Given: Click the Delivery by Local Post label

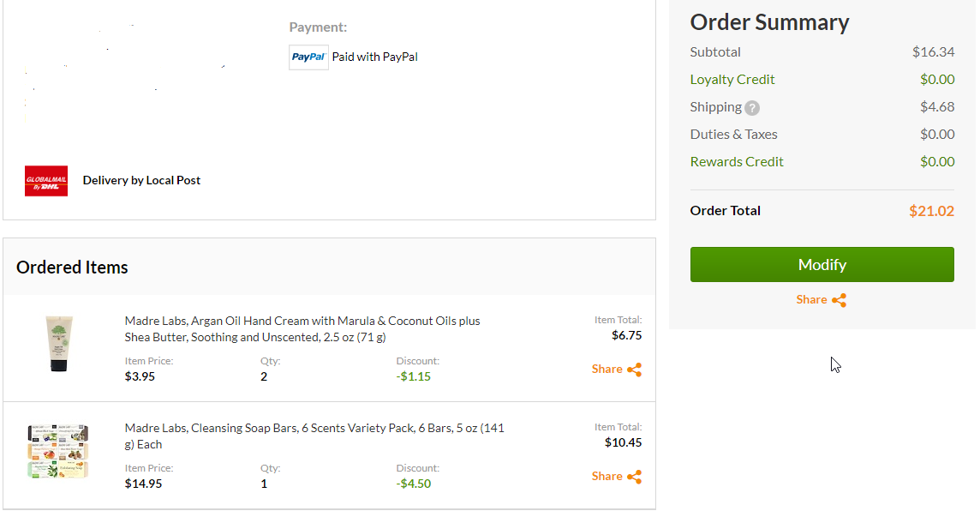Looking at the screenshot, I should [141, 181].
